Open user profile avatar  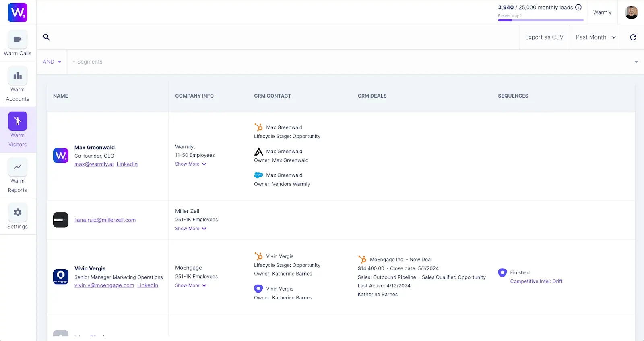pyautogui.click(x=631, y=12)
